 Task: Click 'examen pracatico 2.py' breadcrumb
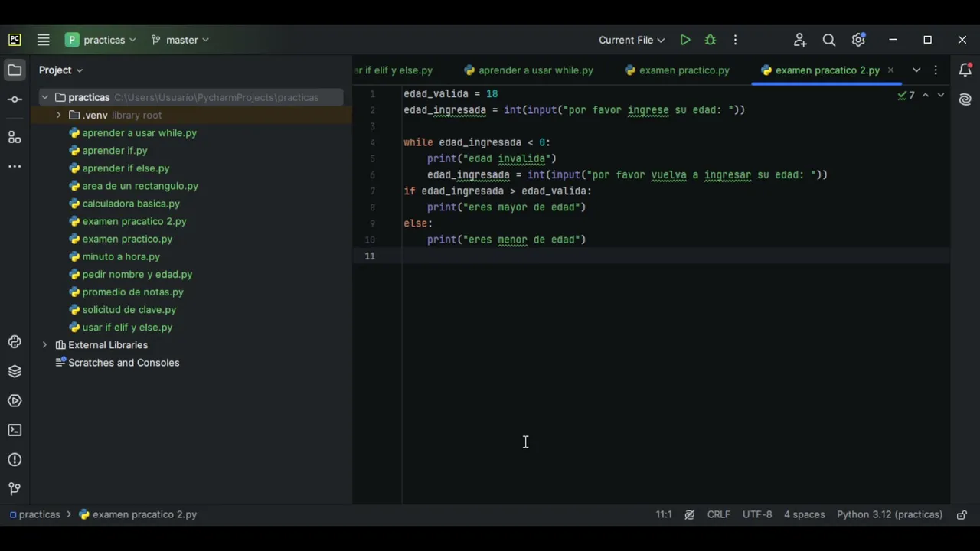point(138,515)
